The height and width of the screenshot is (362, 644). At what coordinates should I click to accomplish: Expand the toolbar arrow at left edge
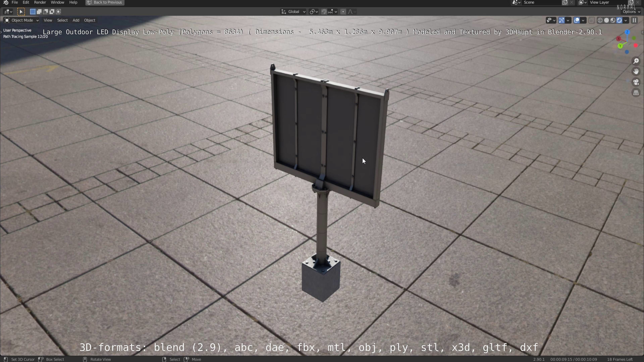coord(1,32)
